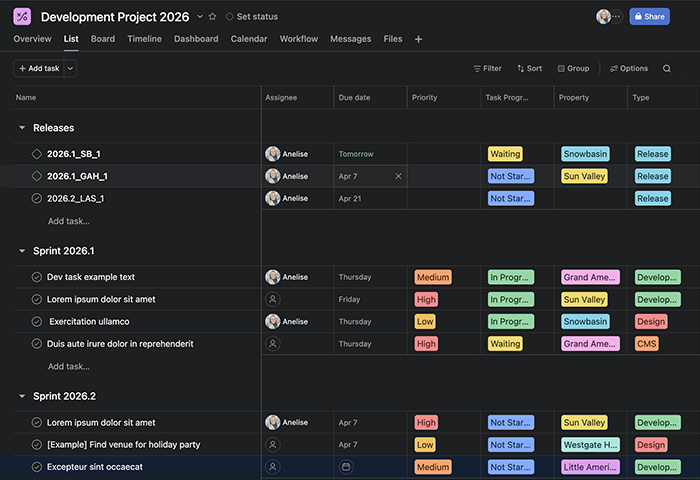Click the Waiting status tag for 2026.1_SB_1

pyautogui.click(x=505, y=154)
